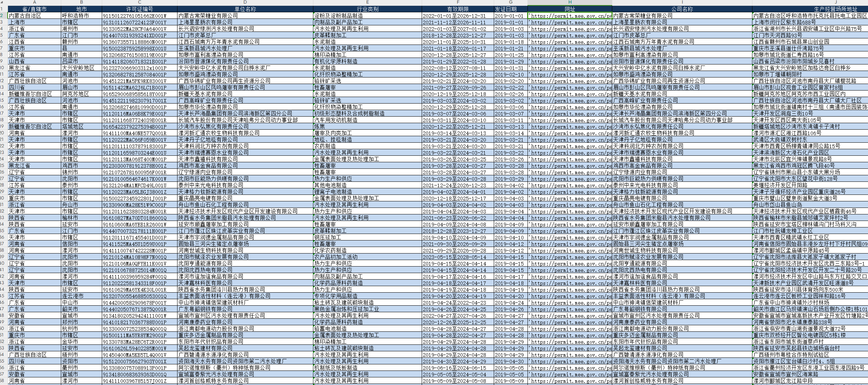The width and height of the screenshot is (868, 385).
Task: Select the 吕梁市 city cell
Action: pyautogui.click(x=82, y=61)
